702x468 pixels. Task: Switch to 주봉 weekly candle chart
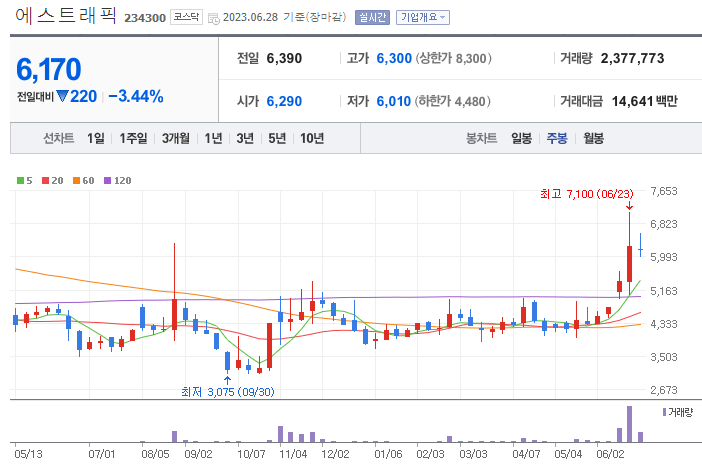[557, 138]
